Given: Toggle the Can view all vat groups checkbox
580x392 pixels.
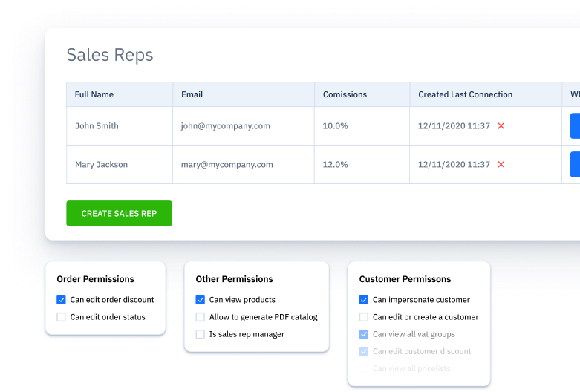Looking at the screenshot, I should coord(364,334).
